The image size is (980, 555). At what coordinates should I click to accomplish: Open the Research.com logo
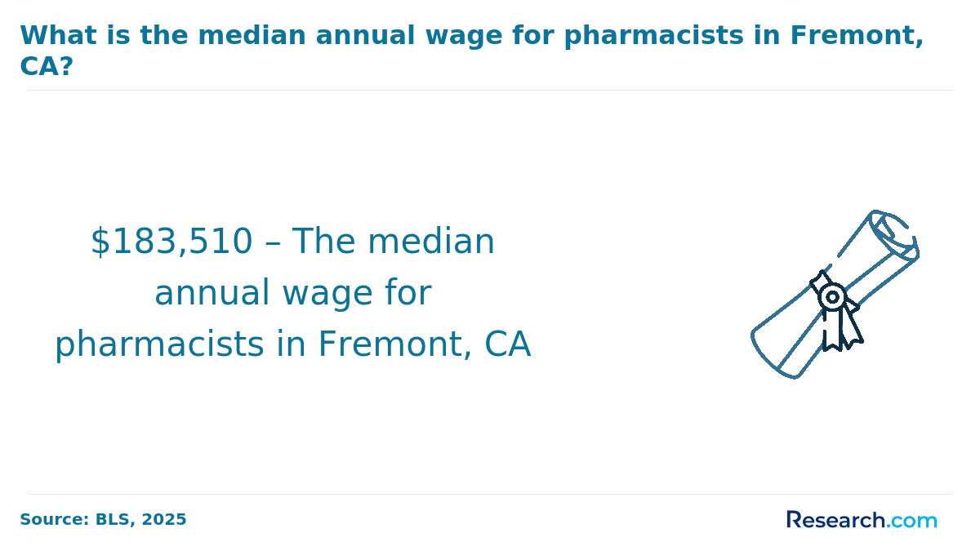(x=862, y=520)
